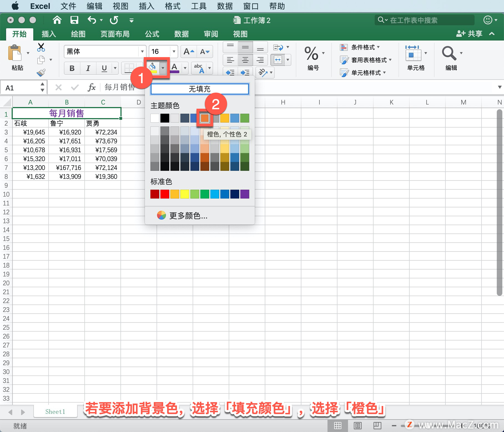Select the Sheet1 sheet tab

pyautogui.click(x=55, y=411)
